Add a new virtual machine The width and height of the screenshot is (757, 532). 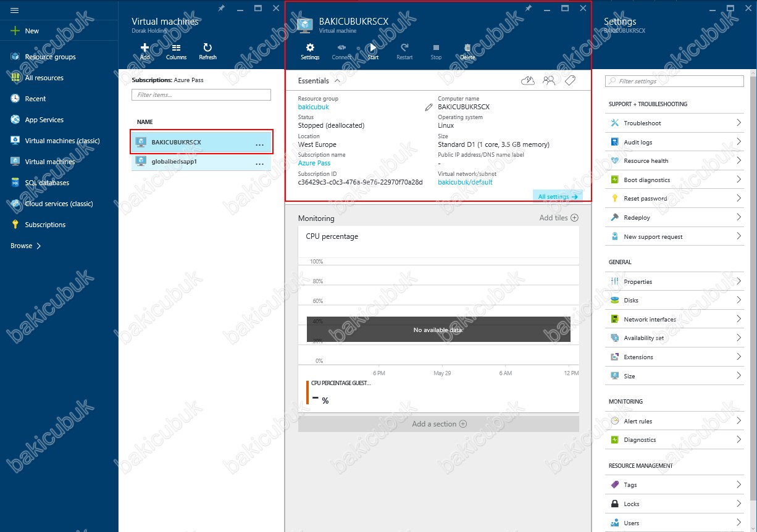click(x=144, y=51)
